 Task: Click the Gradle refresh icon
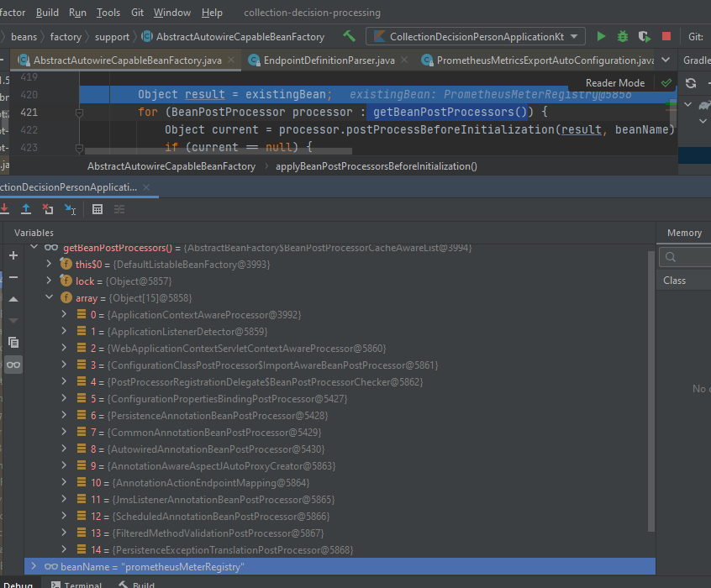pos(691,83)
